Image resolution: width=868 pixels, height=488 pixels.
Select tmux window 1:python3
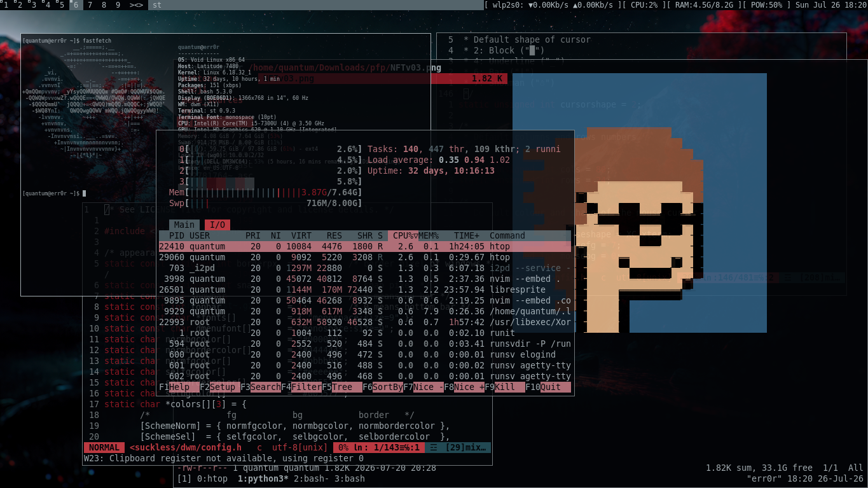(x=263, y=478)
